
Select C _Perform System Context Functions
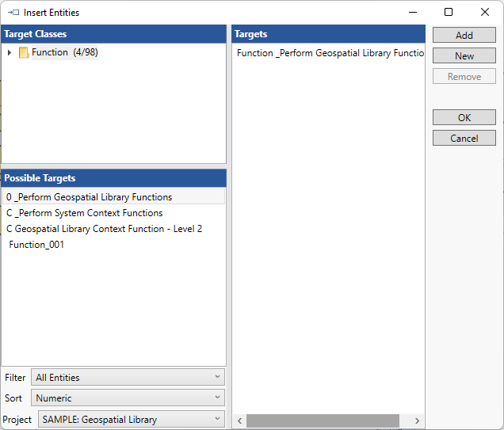(x=84, y=213)
